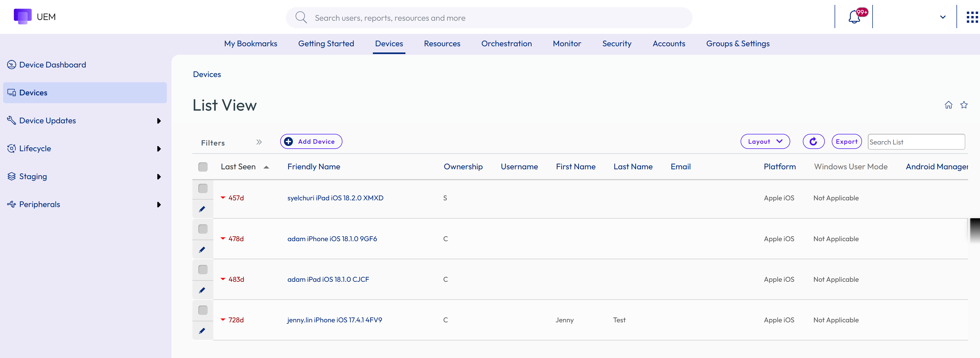Viewport: 980px width, 358px height.
Task: Select checkbox for jenny.lin iPhone row
Action: point(203,310)
